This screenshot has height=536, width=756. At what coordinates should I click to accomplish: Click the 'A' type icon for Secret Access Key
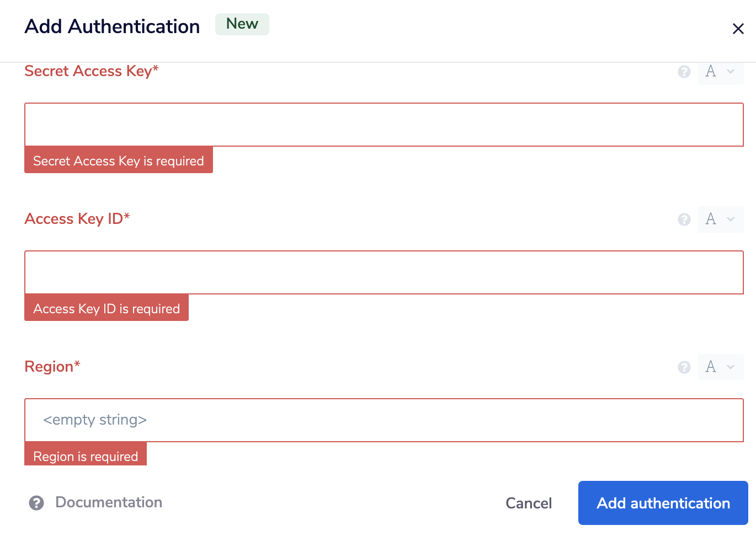[x=711, y=72]
